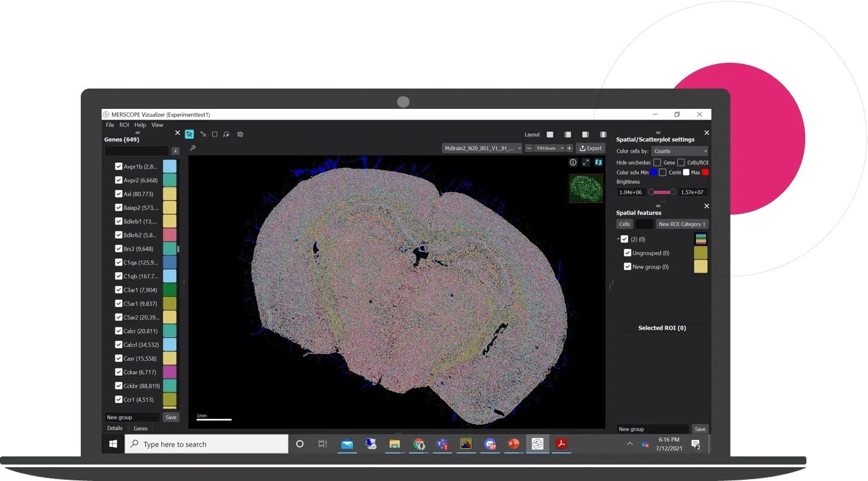This screenshot has height=481, width=868.
Task: Select the arrow pointer tool
Action: click(190, 134)
